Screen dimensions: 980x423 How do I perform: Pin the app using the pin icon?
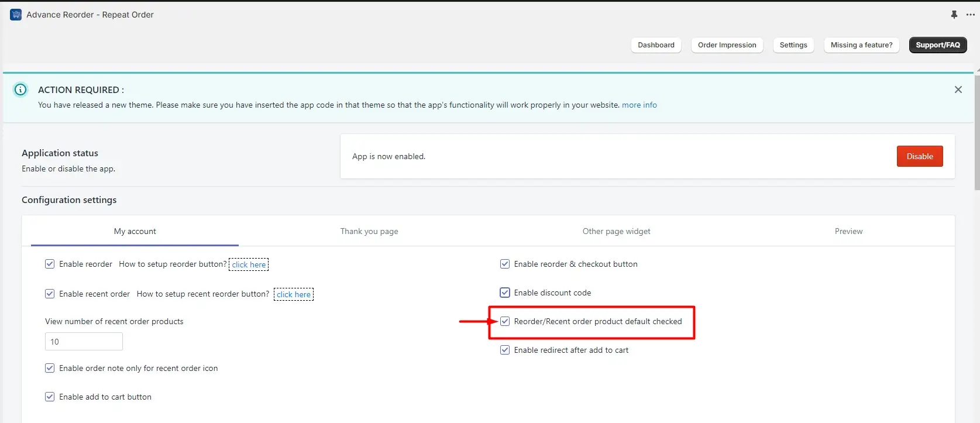(x=954, y=15)
